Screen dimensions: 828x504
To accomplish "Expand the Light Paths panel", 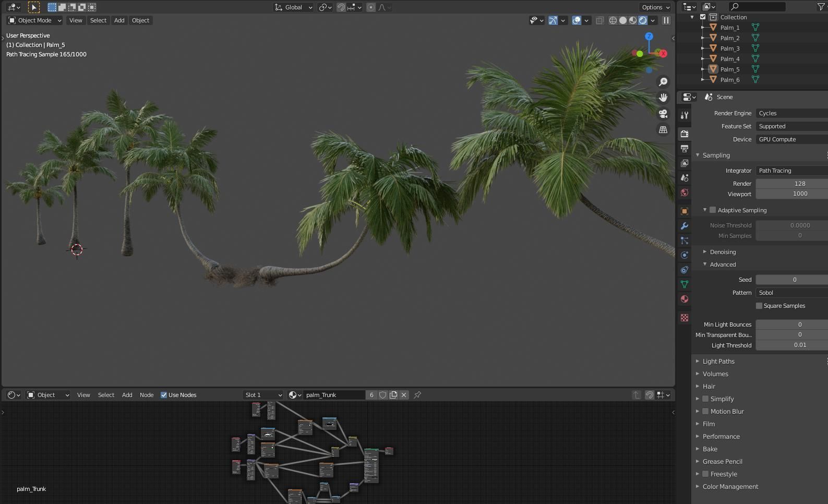I will click(x=698, y=361).
